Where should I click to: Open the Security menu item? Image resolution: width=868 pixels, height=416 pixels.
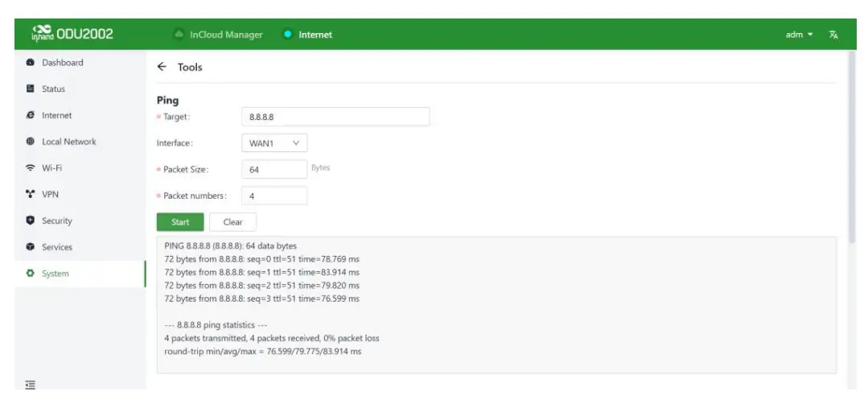(80, 220)
